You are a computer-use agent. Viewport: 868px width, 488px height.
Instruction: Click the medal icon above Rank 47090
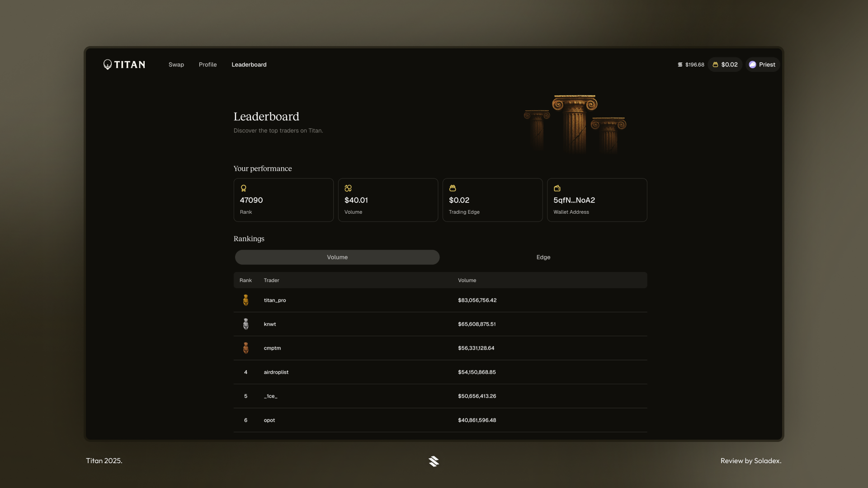[243, 188]
